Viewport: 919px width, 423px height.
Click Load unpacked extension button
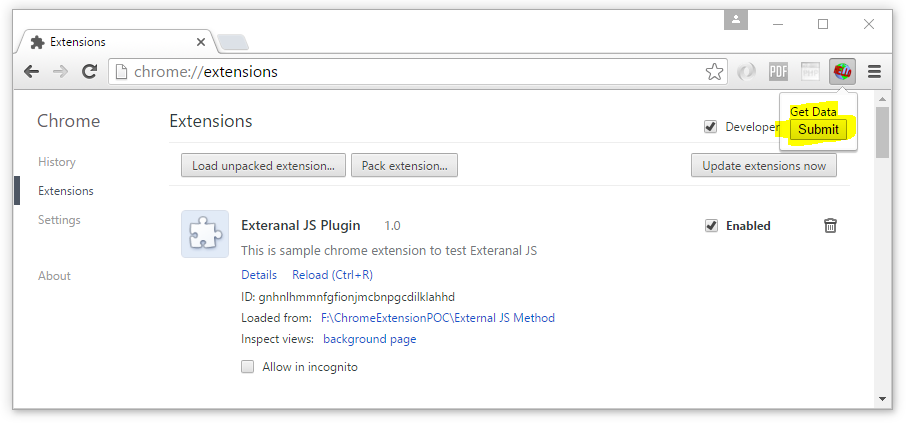(263, 165)
